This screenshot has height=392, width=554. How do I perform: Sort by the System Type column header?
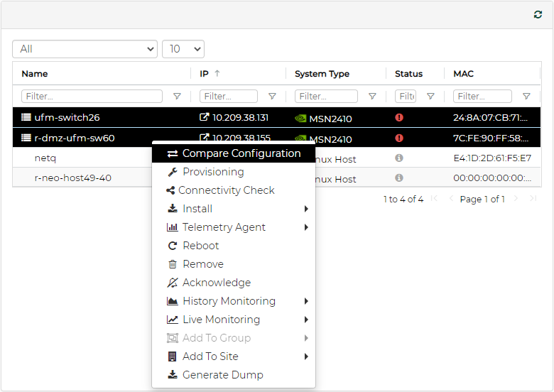point(322,74)
